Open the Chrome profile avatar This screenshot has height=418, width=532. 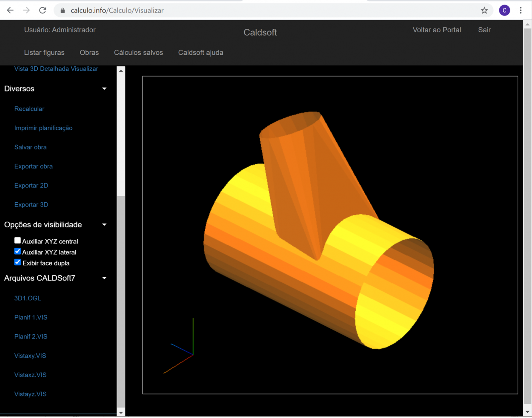coord(504,10)
